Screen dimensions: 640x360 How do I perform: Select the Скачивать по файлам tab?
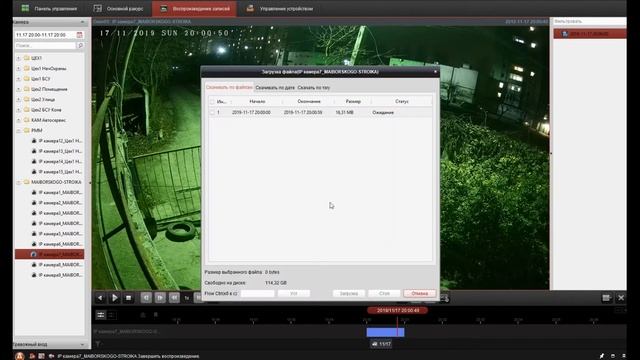click(229, 87)
